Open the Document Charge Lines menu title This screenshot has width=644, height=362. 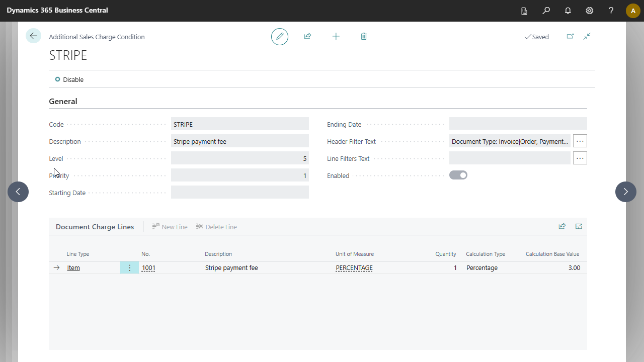pyautogui.click(x=95, y=227)
